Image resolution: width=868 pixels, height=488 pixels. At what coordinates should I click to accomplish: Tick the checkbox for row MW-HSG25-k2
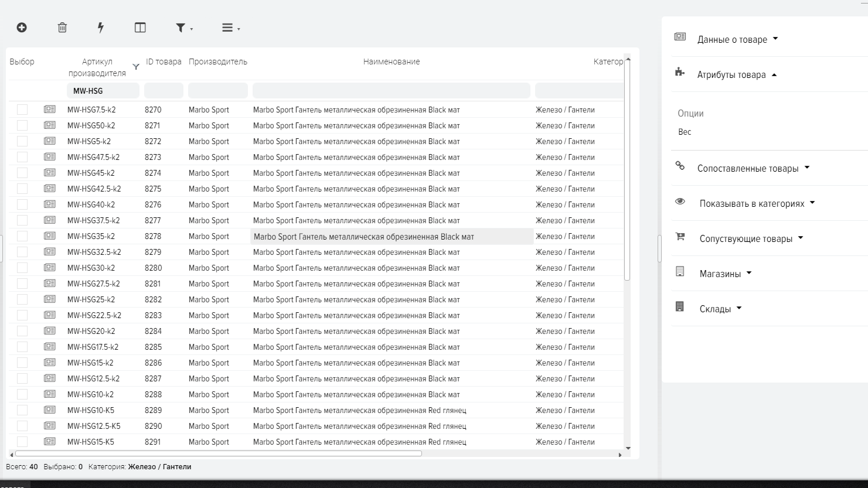point(22,299)
